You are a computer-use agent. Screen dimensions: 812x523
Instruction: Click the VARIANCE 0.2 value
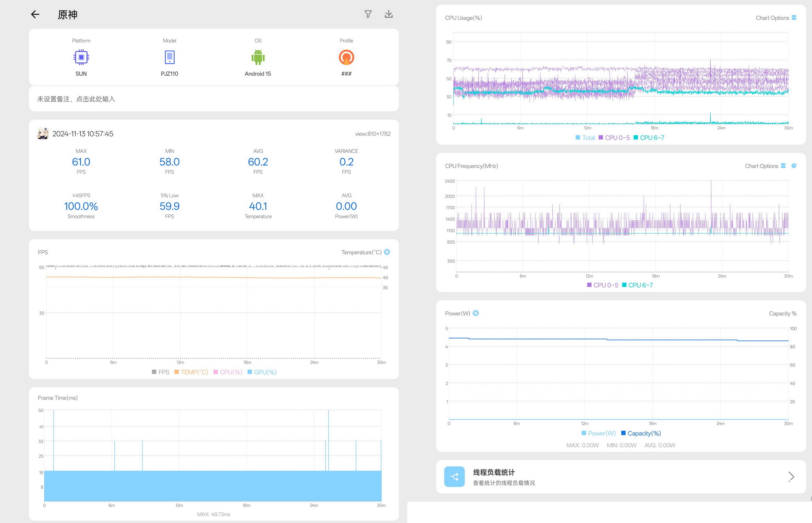point(346,162)
